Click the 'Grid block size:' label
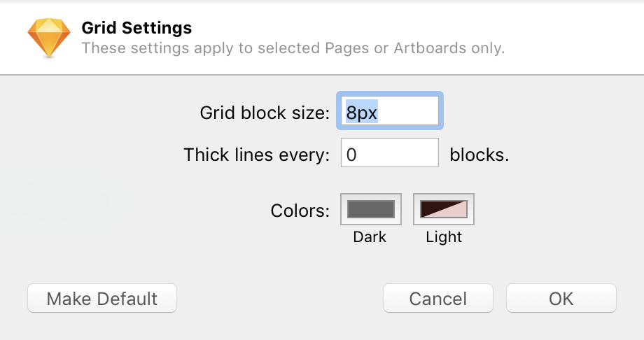The image size is (644, 340). pyautogui.click(x=264, y=112)
